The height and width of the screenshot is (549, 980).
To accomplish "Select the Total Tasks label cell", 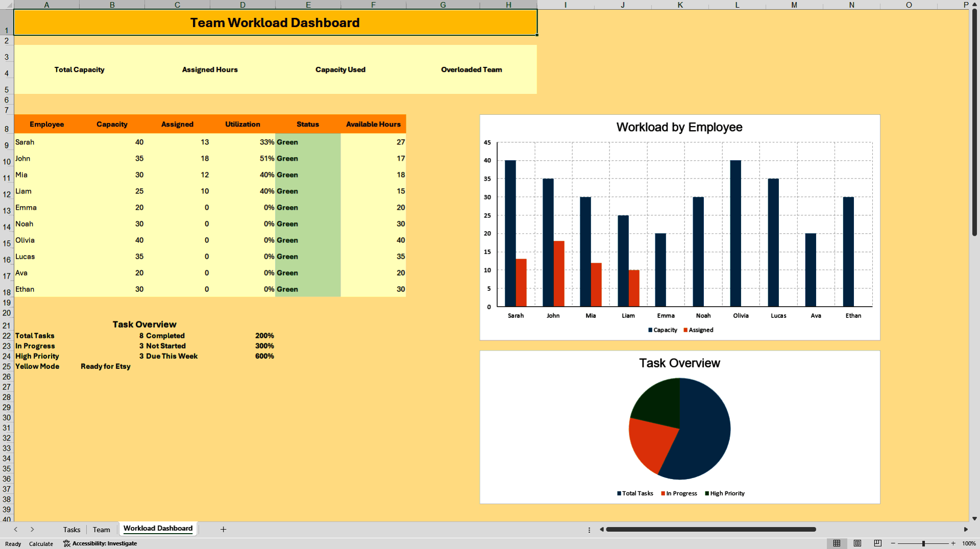I will coord(46,336).
